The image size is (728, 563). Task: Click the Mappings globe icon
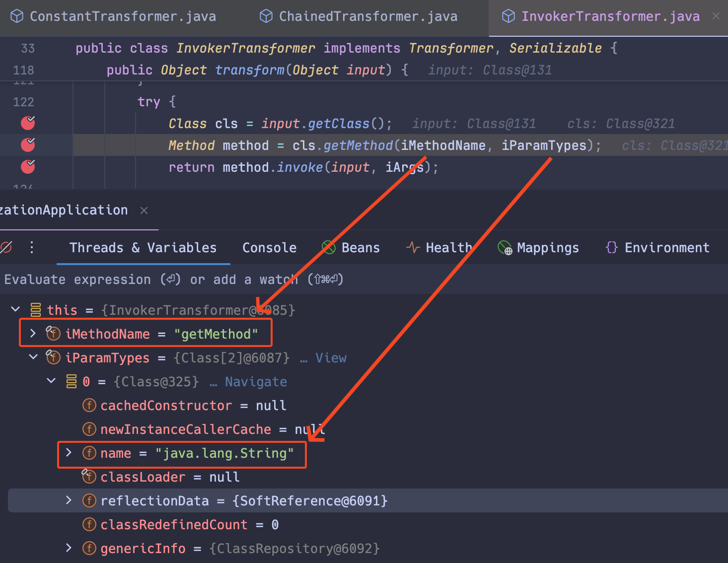(x=505, y=248)
